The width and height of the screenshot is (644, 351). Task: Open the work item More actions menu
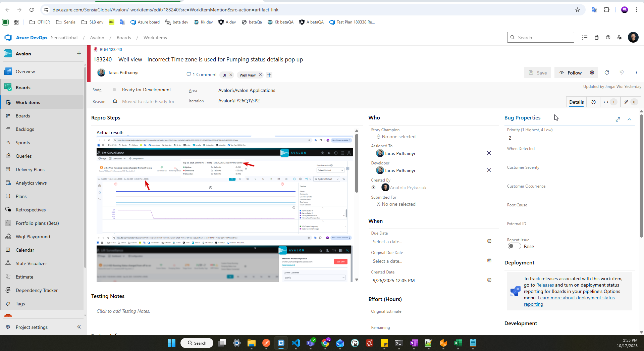click(636, 72)
